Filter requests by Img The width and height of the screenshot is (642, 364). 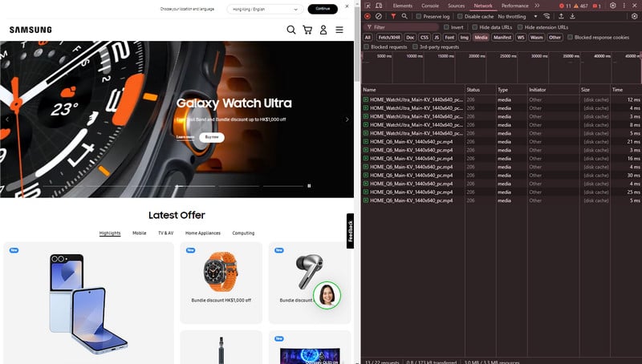pos(464,37)
